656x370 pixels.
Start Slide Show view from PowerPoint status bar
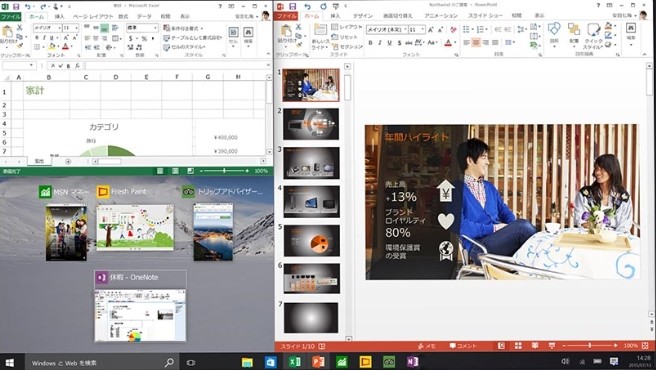[552, 346]
